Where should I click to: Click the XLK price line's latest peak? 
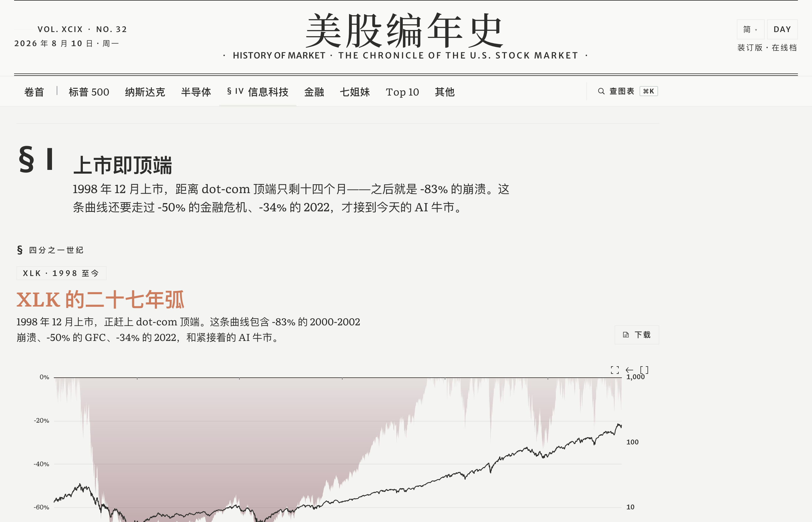[x=618, y=424]
